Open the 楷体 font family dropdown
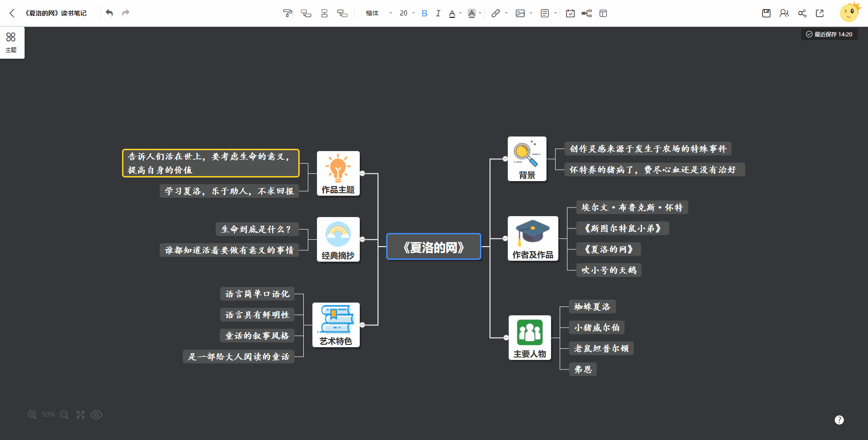The width and height of the screenshot is (868, 440). tap(378, 13)
